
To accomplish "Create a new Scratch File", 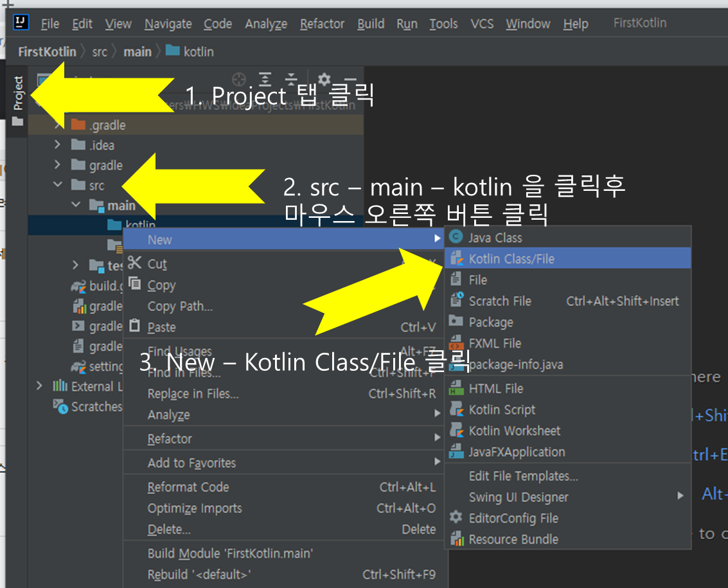I will click(568, 301).
